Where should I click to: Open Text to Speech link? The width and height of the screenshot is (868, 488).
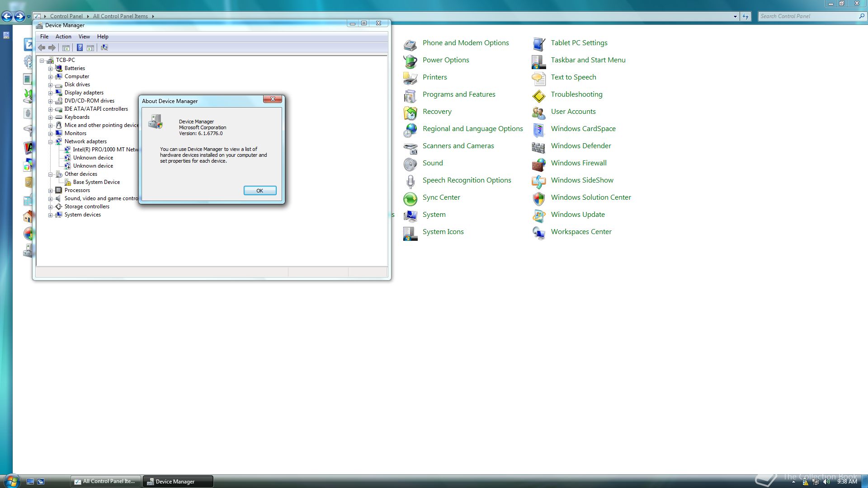point(574,77)
